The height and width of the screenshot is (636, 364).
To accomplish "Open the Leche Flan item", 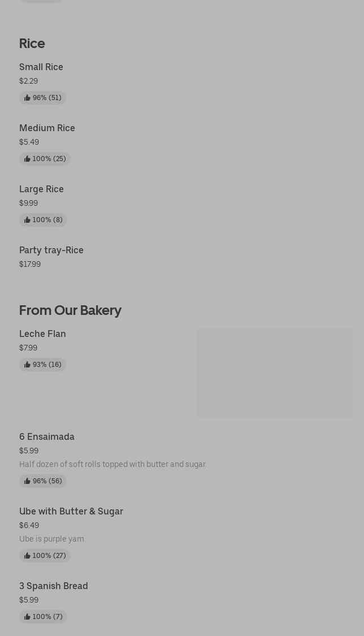I will click(x=42, y=334).
